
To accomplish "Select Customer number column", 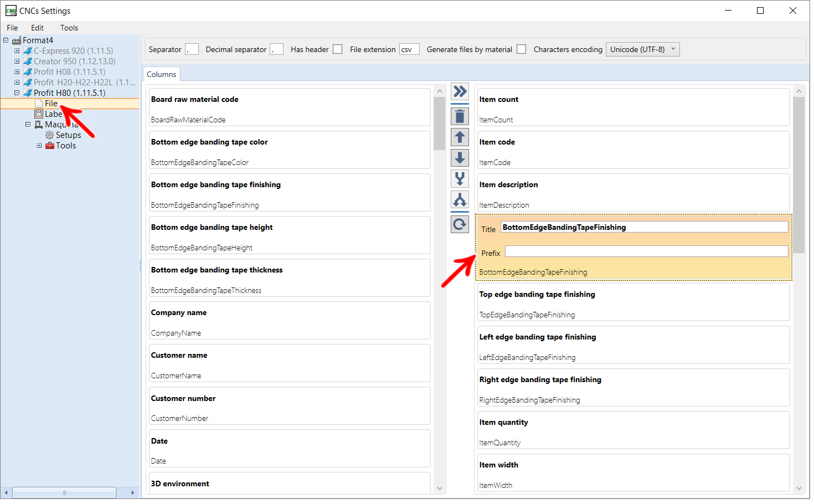I will [290, 406].
